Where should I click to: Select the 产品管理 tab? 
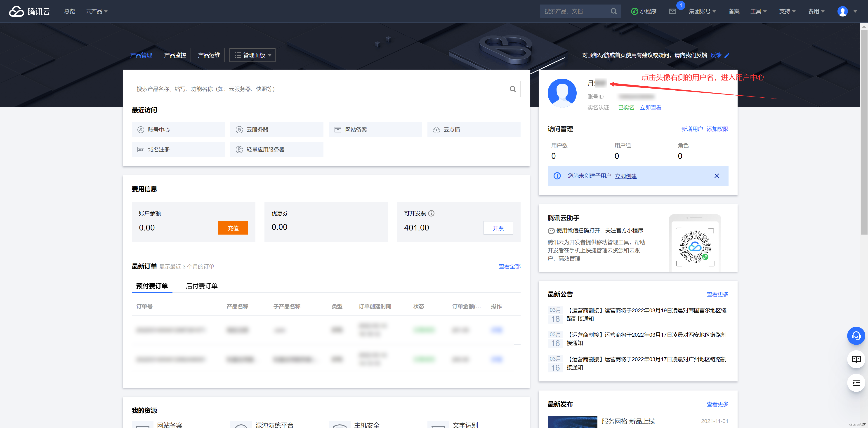point(140,55)
